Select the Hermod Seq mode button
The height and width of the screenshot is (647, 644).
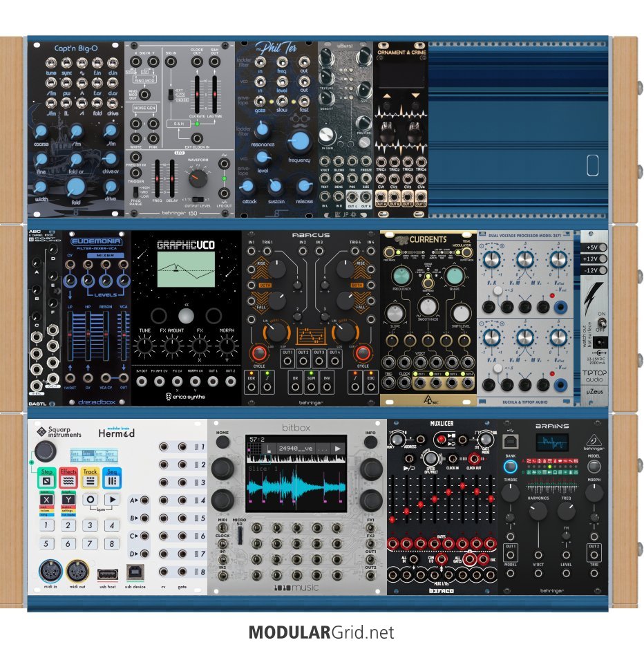coord(112,478)
